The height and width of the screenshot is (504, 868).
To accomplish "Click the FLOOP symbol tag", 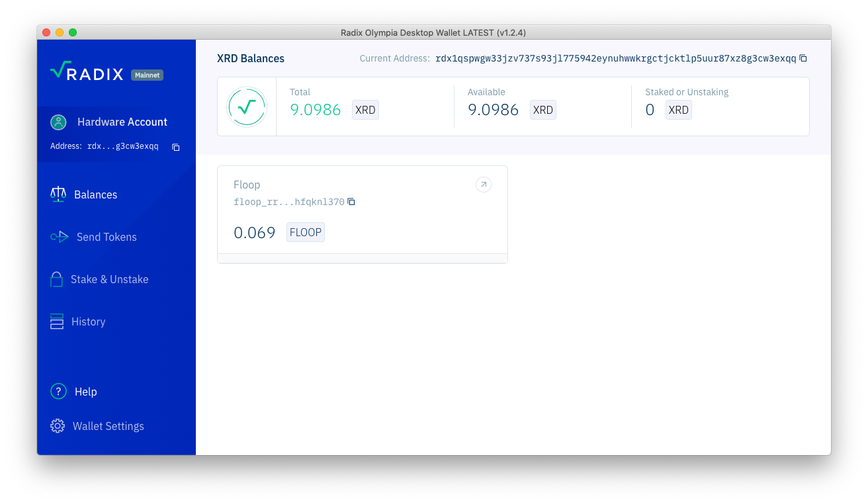I will tap(306, 232).
